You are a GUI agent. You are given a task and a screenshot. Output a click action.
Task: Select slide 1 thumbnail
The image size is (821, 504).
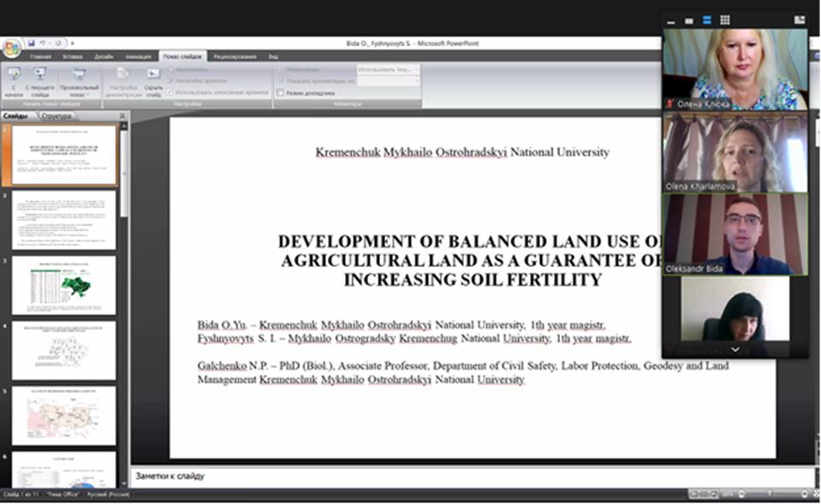click(64, 154)
